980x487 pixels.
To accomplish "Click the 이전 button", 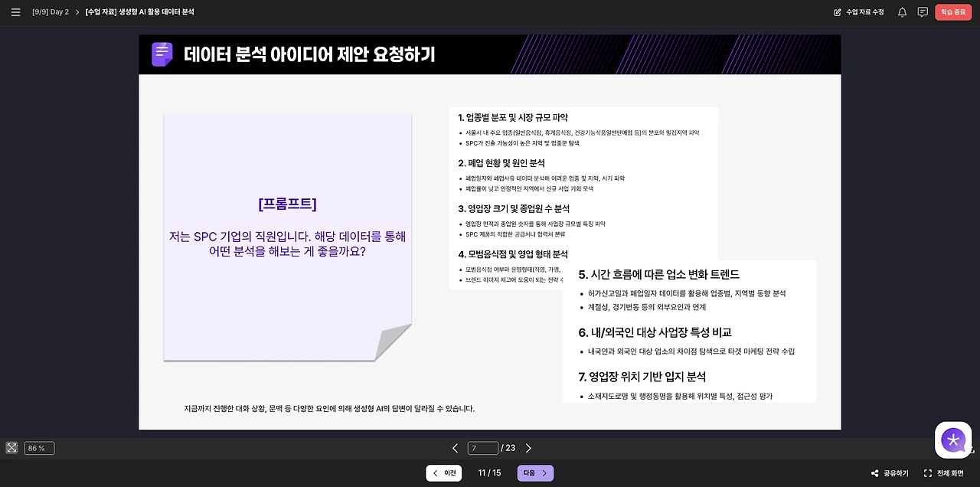I will click(444, 473).
